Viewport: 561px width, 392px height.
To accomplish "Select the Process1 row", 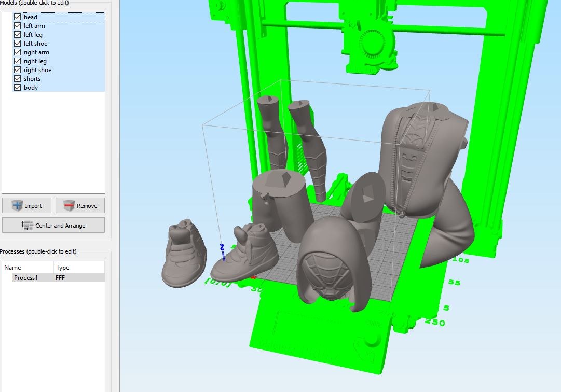I will pos(59,277).
